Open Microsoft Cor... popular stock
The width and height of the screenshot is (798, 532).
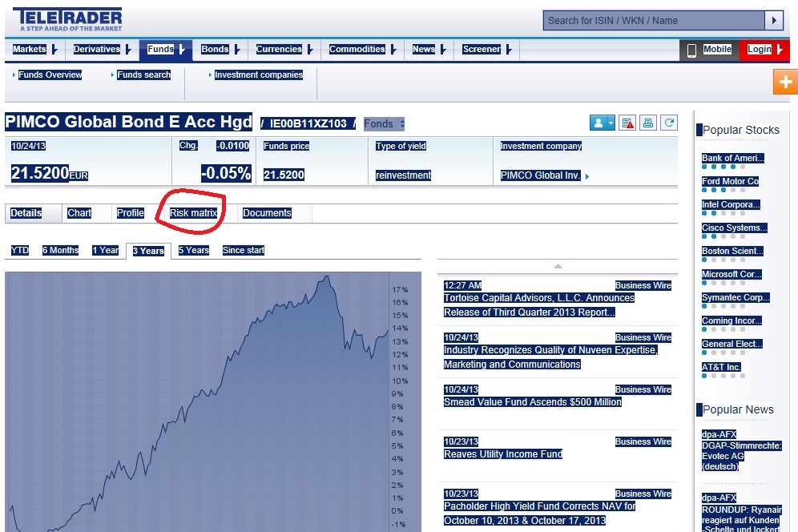(731, 274)
